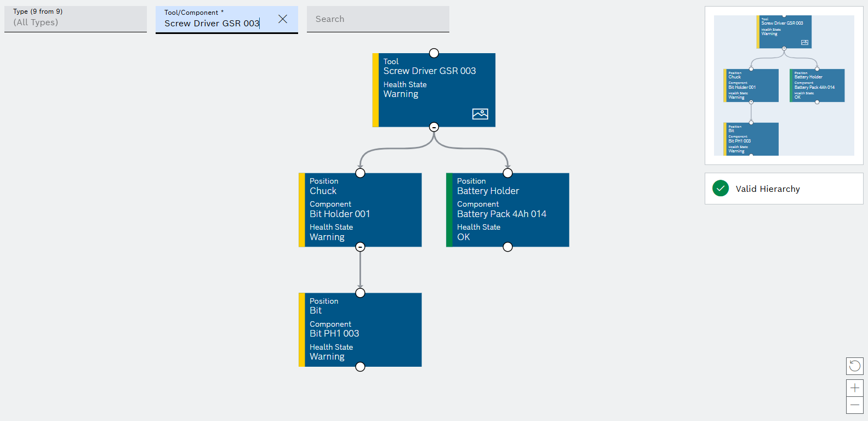Click top connector of Screw Driver GSR 003 node

tap(434, 53)
